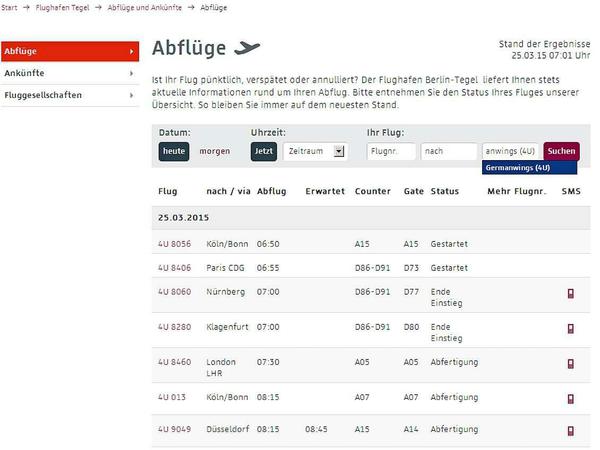Click the SMS icon for flight 4U 013
This screenshot has width=600, height=450.
571,399
